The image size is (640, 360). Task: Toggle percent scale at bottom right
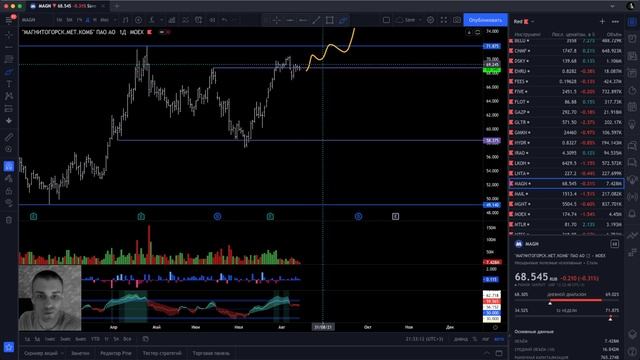(x=475, y=339)
